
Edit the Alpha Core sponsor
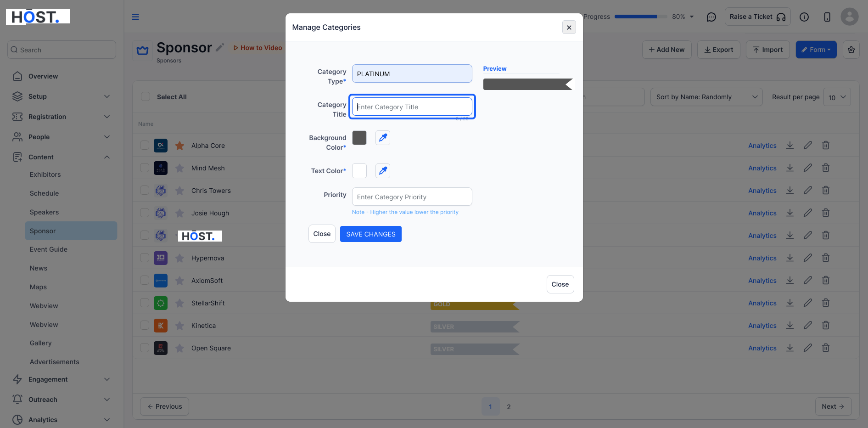click(x=808, y=146)
